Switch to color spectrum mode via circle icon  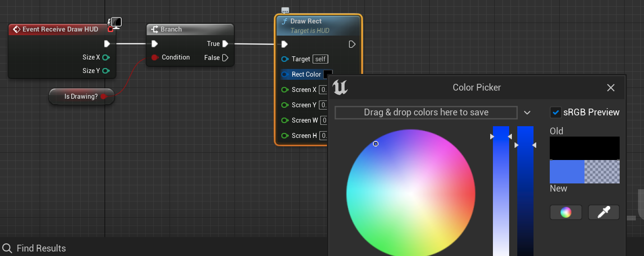[566, 212]
